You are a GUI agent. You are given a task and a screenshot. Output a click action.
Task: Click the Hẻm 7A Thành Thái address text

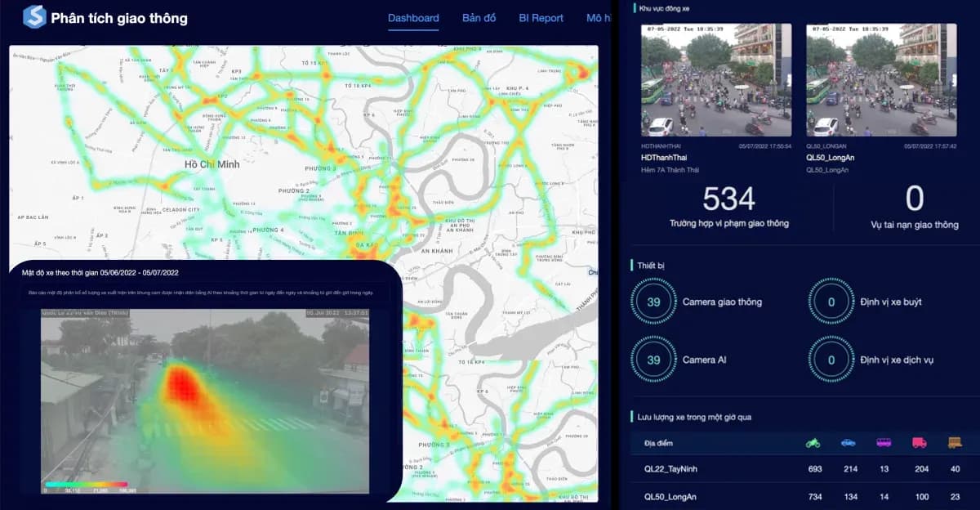click(x=671, y=170)
